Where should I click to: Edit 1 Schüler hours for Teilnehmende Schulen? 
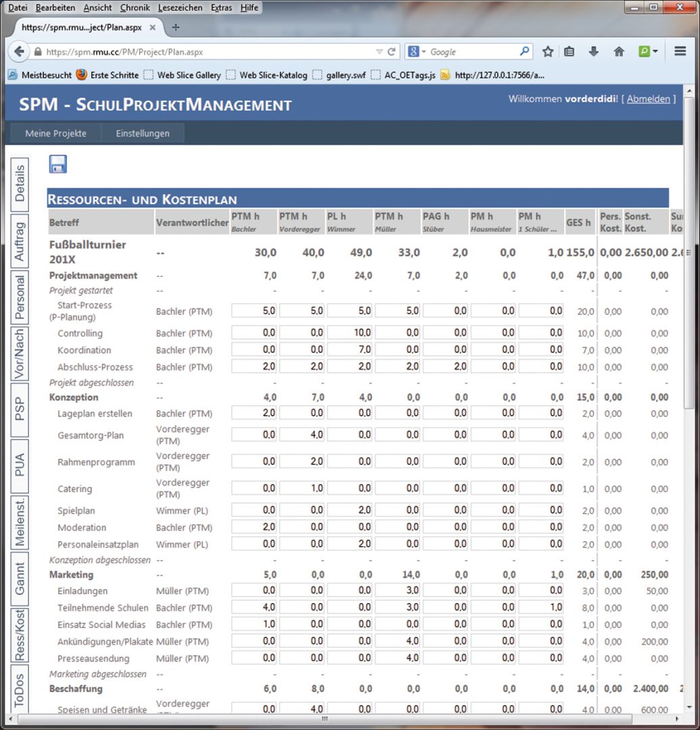point(541,606)
